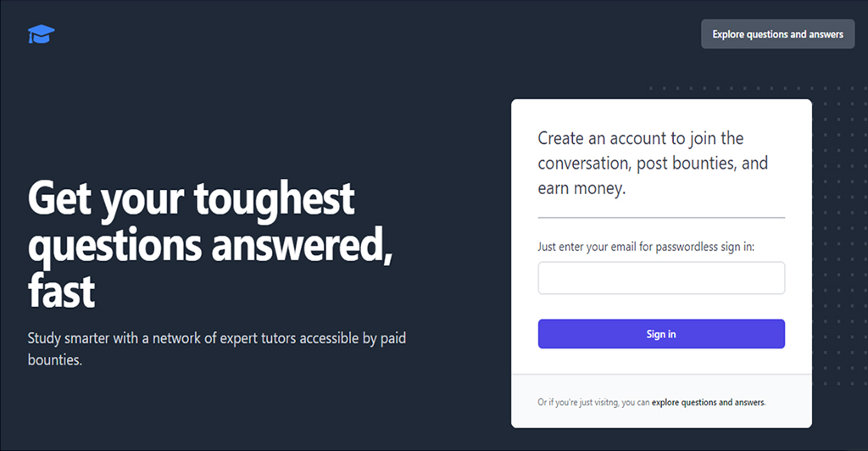Click 'conversation, post bounties, and' text line
This screenshot has height=451, width=868.
tap(653, 164)
